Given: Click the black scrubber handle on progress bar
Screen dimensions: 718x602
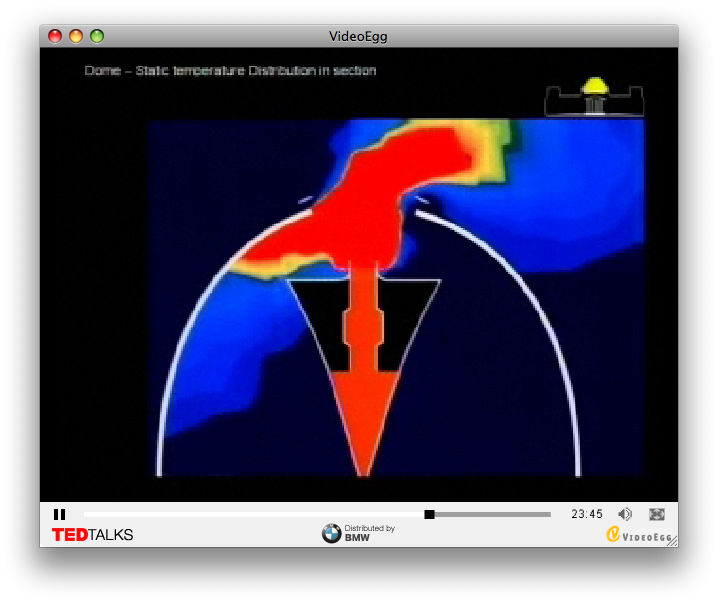Looking at the screenshot, I should click(x=429, y=514).
